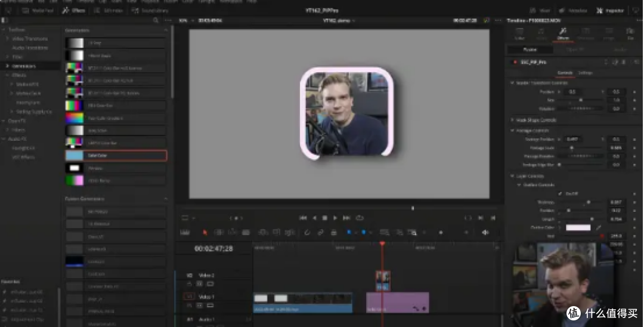644x327 pixels.
Task: Click the Overwrite Clip edit button
Action: pos(277,233)
